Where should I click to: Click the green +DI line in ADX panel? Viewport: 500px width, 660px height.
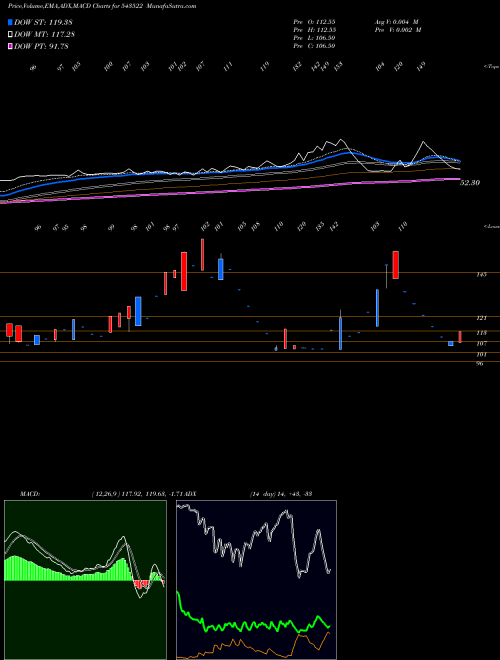click(x=253, y=625)
